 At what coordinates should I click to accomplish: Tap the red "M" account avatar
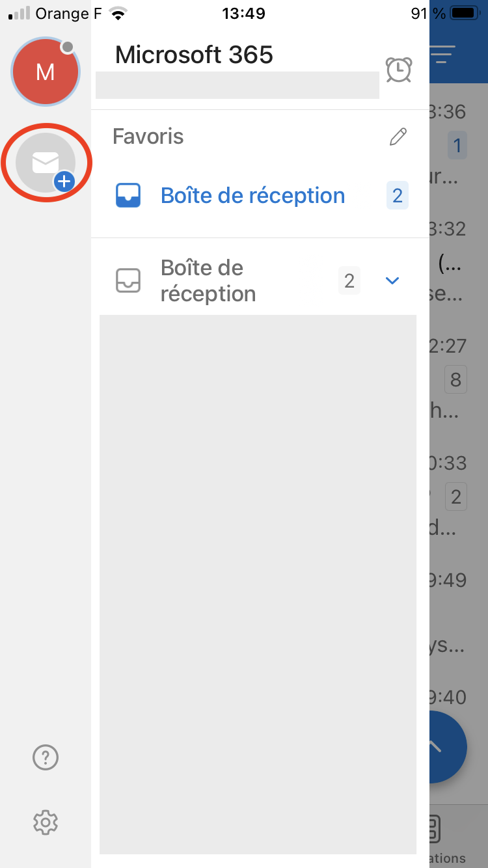coord(45,72)
